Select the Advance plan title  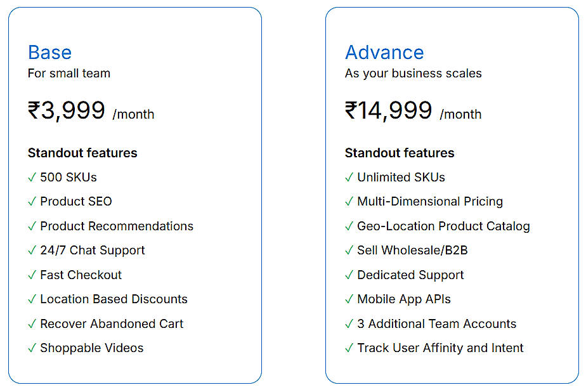coord(384,52)
